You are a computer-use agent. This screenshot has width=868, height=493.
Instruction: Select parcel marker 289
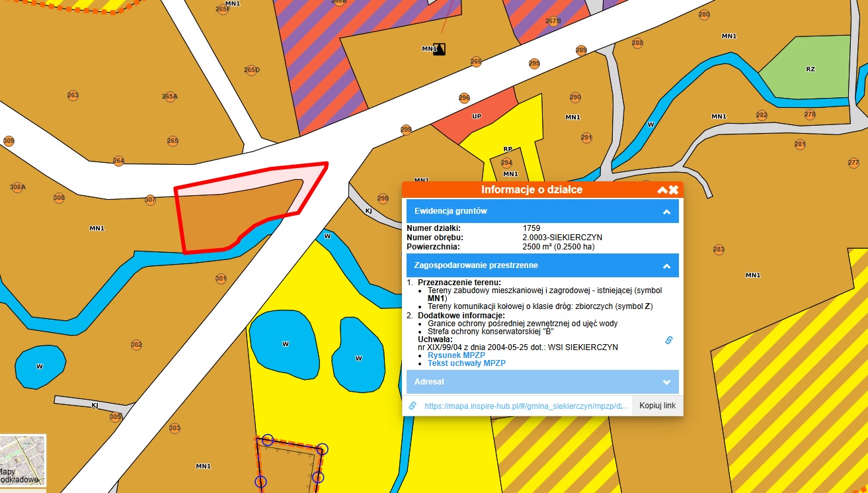(581, 50)
